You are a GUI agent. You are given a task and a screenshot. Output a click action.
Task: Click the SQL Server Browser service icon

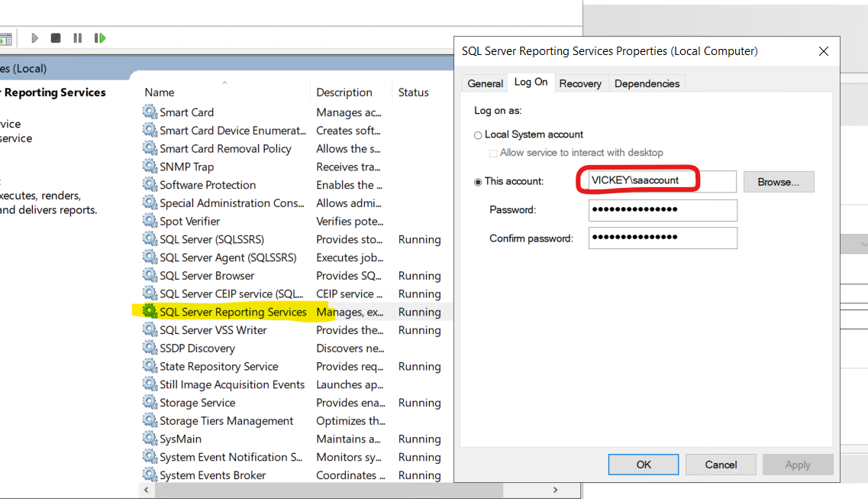tap(148, 275)
